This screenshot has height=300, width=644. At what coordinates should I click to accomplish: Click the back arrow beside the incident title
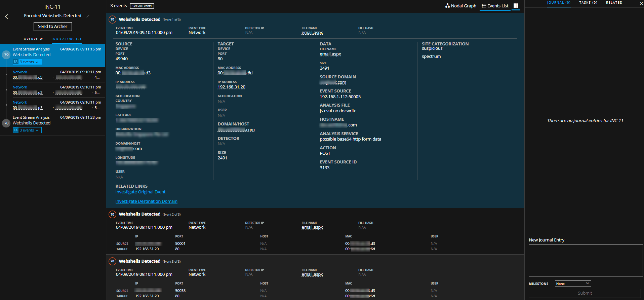coord(6,16)
